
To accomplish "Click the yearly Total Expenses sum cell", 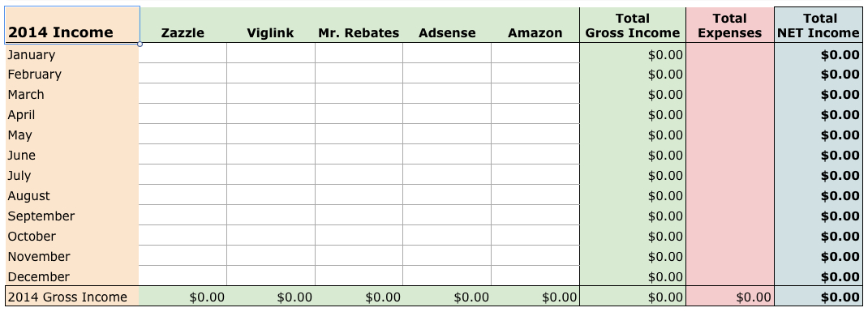I will coord(730,297).
